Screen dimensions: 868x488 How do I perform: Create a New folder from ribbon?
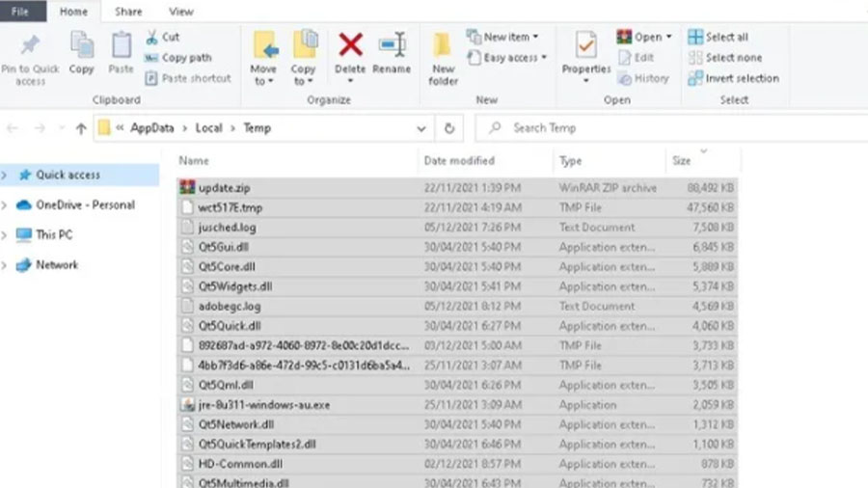click(x=443, y=57)
